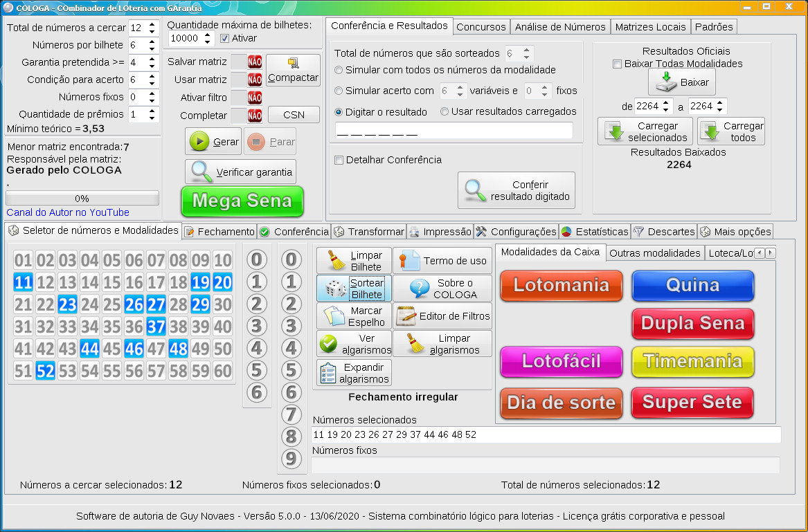Click the 'de' contest number spinner
Viewport: 808px width, 532px height.
[653, 106]
